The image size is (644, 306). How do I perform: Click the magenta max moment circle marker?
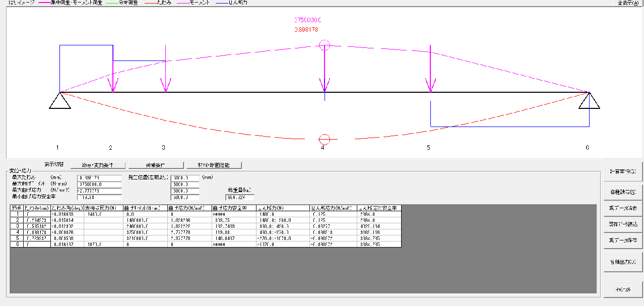click(x=325, y=45)
